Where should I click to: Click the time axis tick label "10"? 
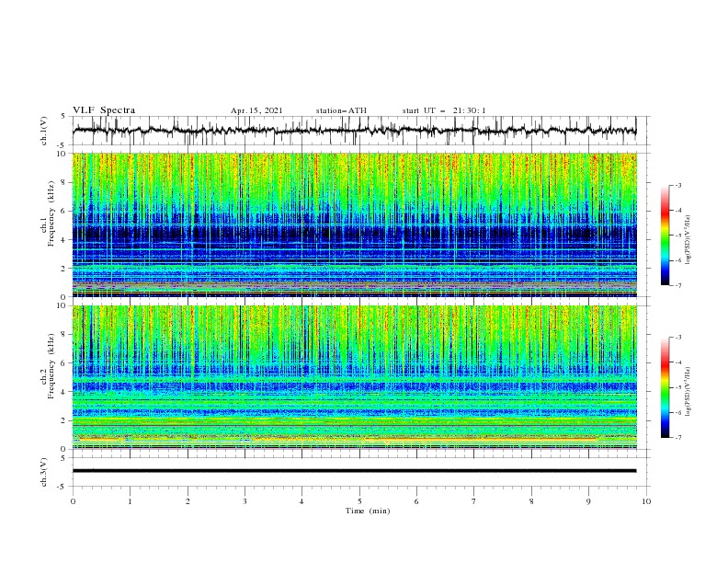(646, 501)
